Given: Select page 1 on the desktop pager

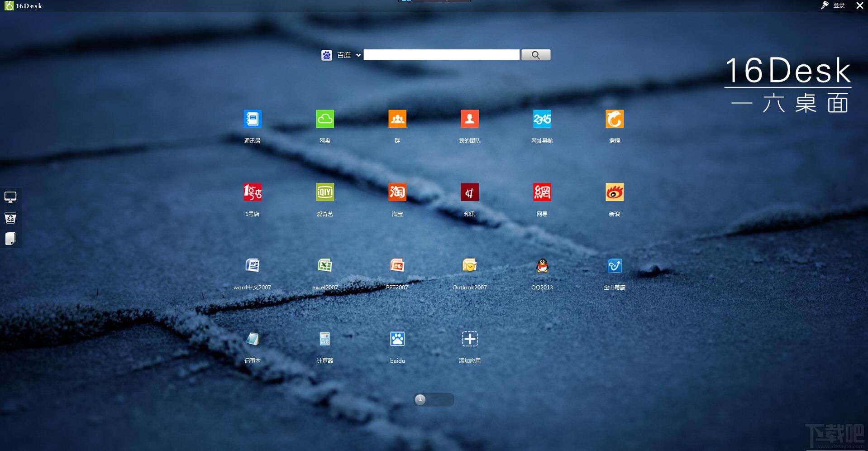Looking at the screenshot, I should click(x=420, y=399).
